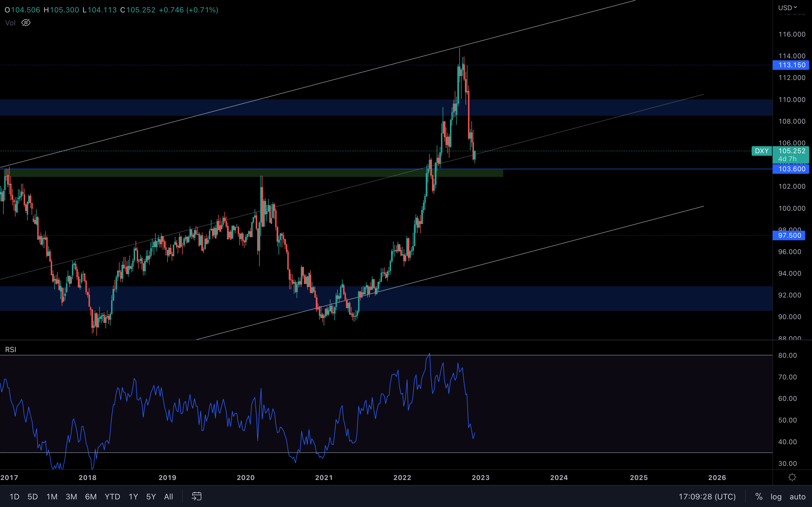
Task: Show the 5Y time range
Action: pyautogui.click(x=151, y=497)
